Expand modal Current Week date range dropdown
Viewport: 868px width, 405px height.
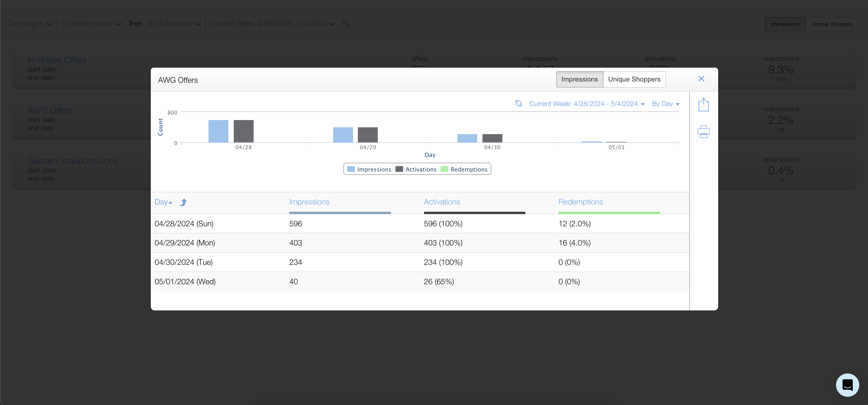[x=587, y=104]
